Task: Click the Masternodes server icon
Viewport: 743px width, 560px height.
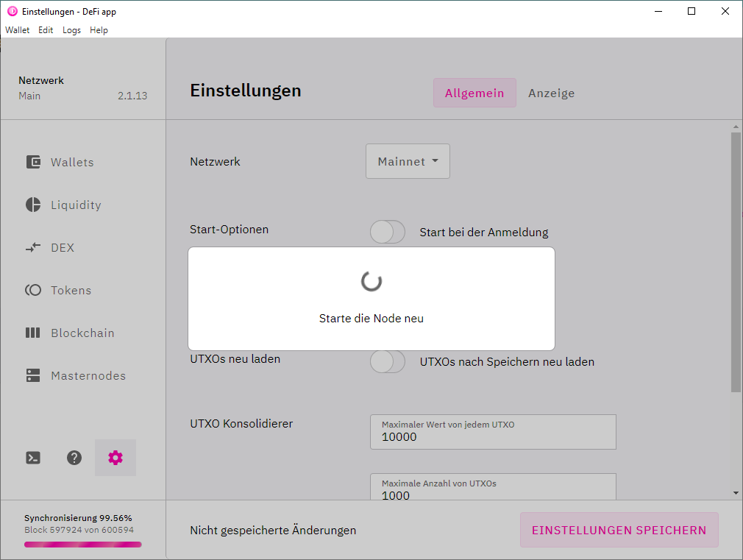Action: point(33,375)
